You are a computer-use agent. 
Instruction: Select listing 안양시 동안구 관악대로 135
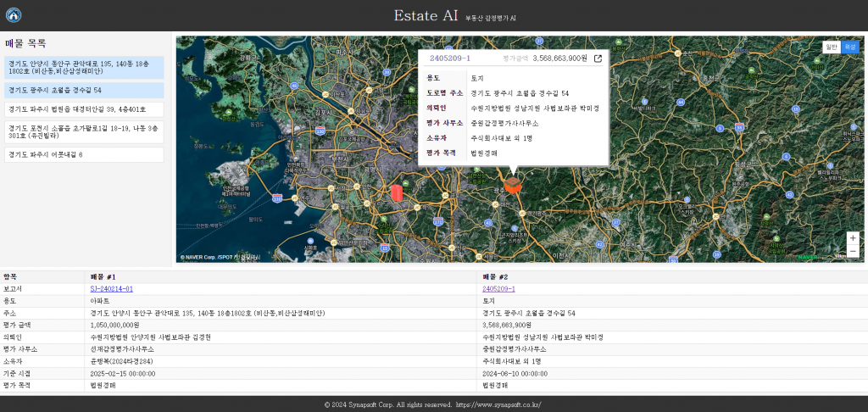click(84, 68)
